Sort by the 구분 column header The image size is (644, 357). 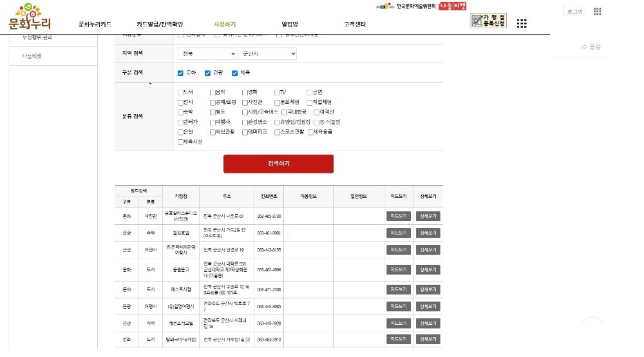pos(126,202)
